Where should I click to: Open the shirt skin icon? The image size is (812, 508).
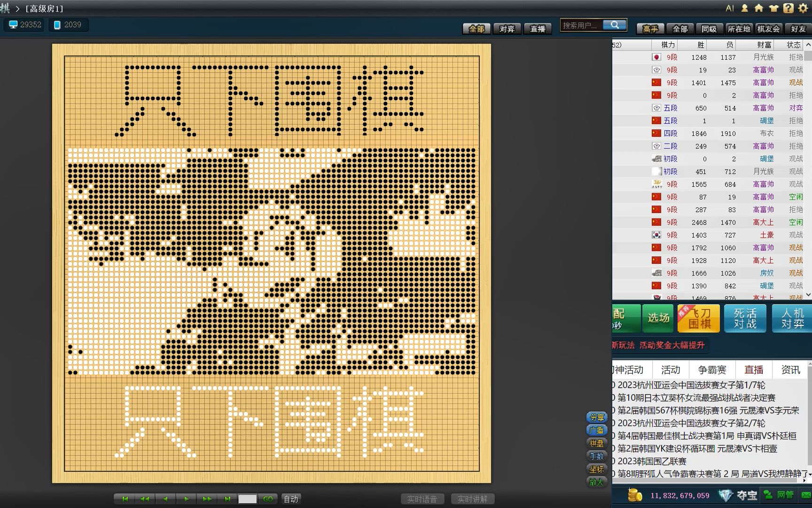[773, 8]
